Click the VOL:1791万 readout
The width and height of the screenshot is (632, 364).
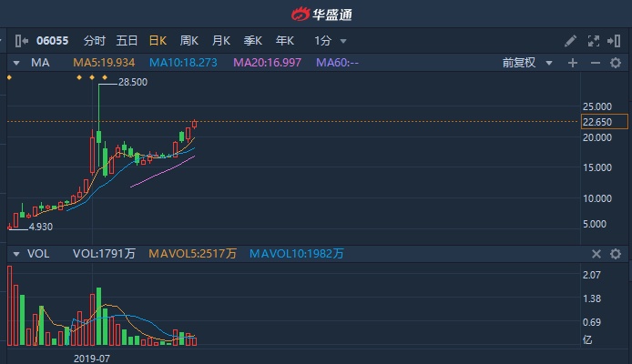(104, 254)
